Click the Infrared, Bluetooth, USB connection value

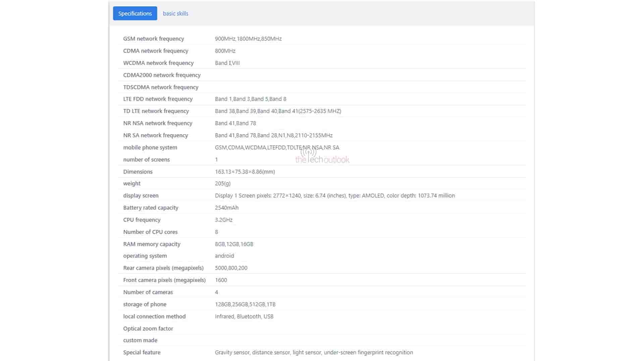[244, 316]
